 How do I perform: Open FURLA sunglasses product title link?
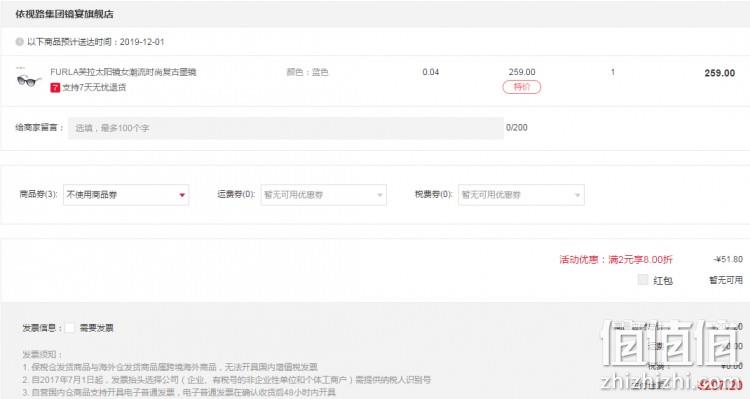pos(123,72)
